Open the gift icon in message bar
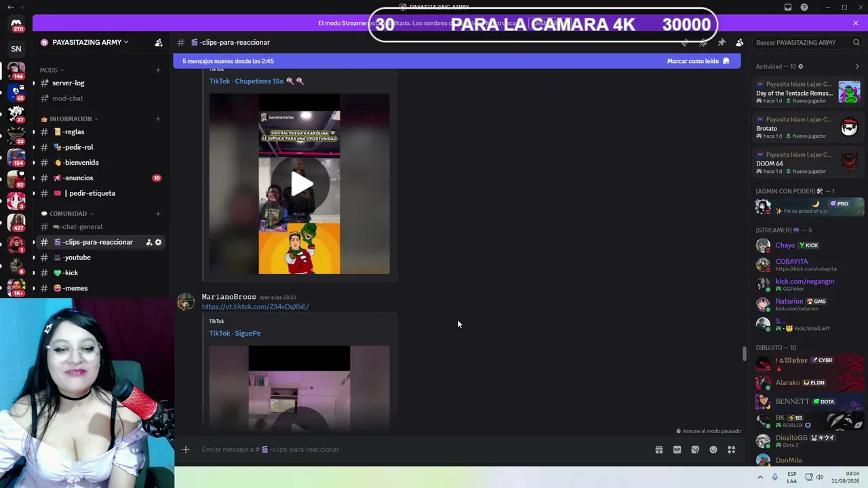 658,449
